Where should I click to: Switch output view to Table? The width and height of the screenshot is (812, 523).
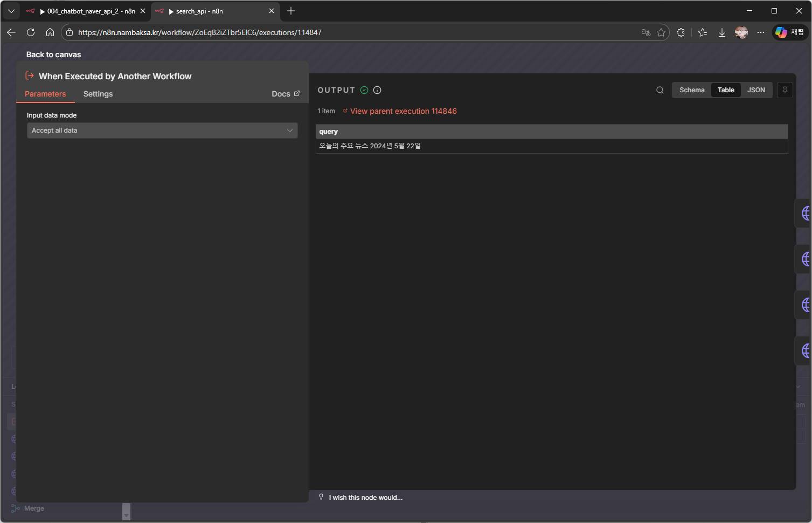tap(725, 90)
